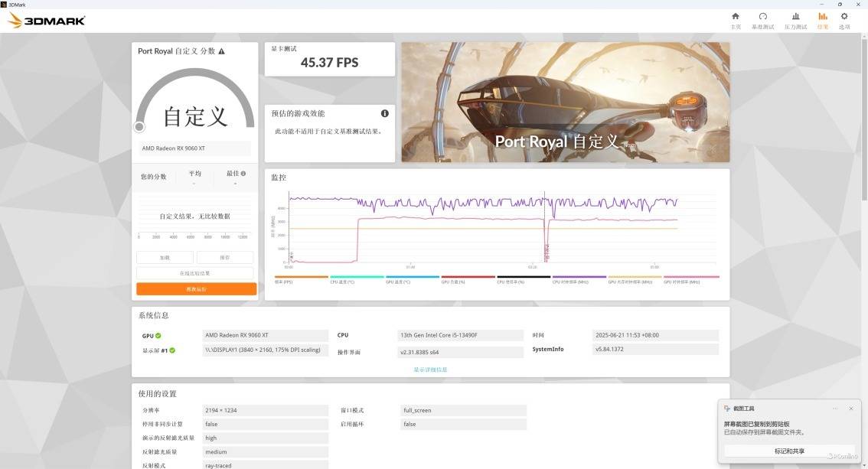The height and width of the screenshot is (469, 868).
Task: Click the gauge slider knob on score dial
Action: coord(139,127)
